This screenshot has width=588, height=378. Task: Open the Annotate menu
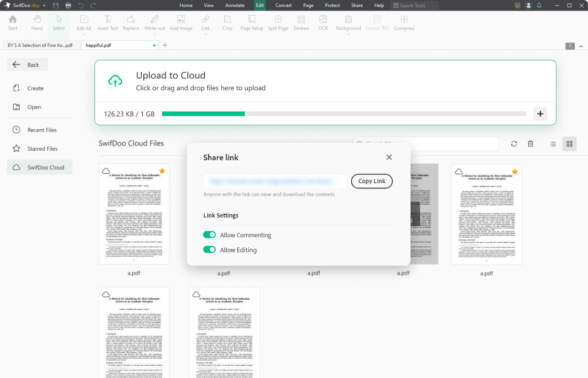[235, 6]
